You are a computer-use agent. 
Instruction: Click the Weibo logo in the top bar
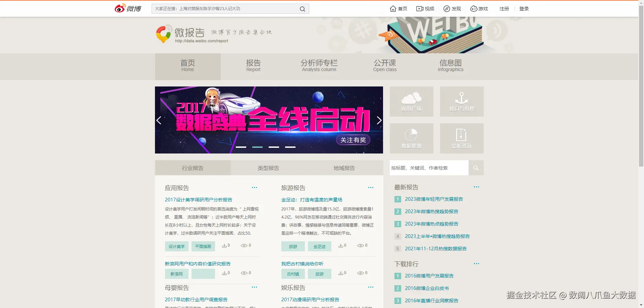[128, 8]
